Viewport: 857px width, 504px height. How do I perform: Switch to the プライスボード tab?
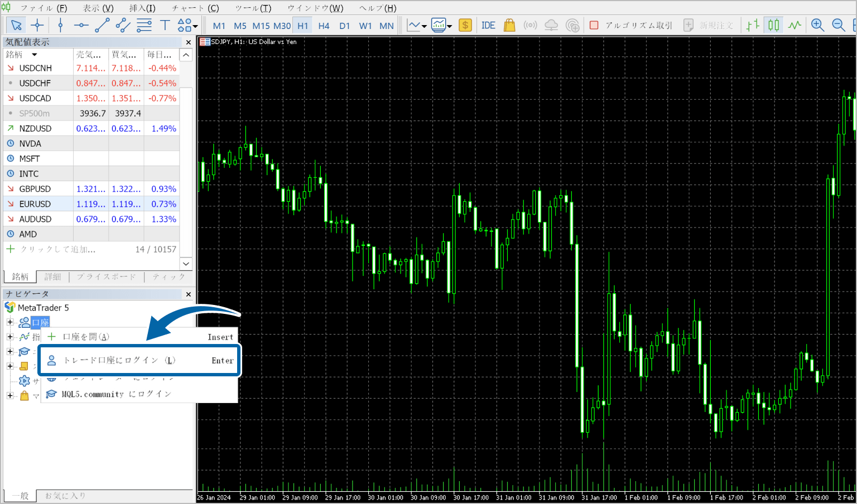(106, 277)
